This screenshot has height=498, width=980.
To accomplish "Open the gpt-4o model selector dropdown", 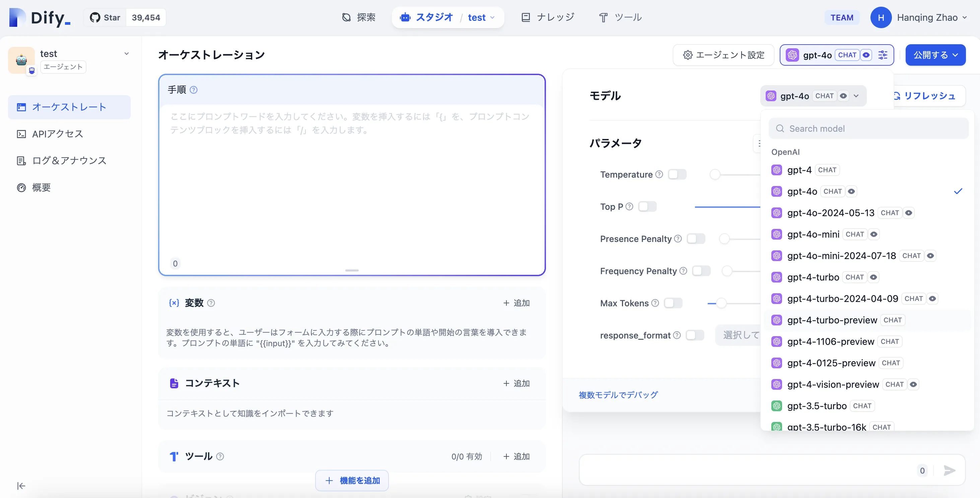I will [x=813, y=96].
